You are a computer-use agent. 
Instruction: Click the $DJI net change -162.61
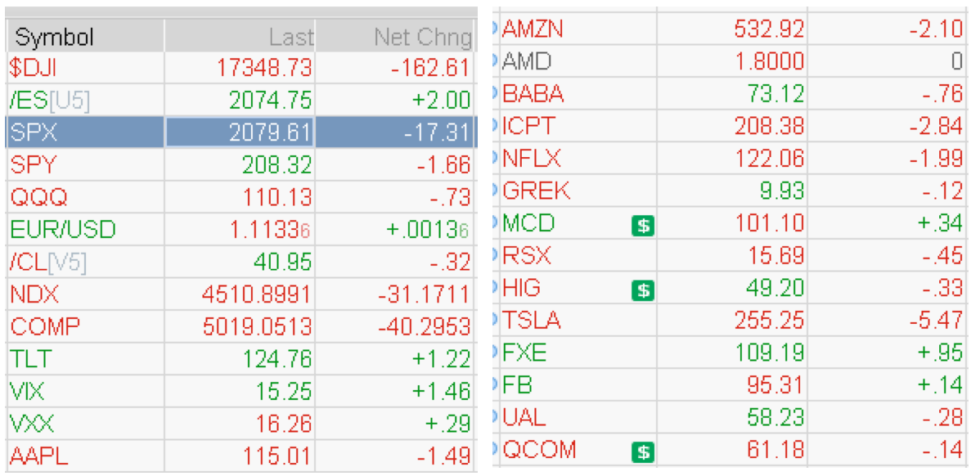pyautogui.click(x=429, y=67)
